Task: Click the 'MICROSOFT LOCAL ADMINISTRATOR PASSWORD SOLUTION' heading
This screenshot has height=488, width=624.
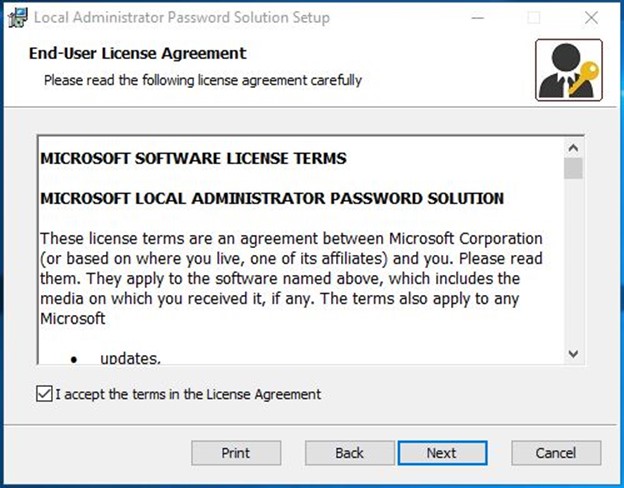Action: pyautogui.click(x=272, y=198)
